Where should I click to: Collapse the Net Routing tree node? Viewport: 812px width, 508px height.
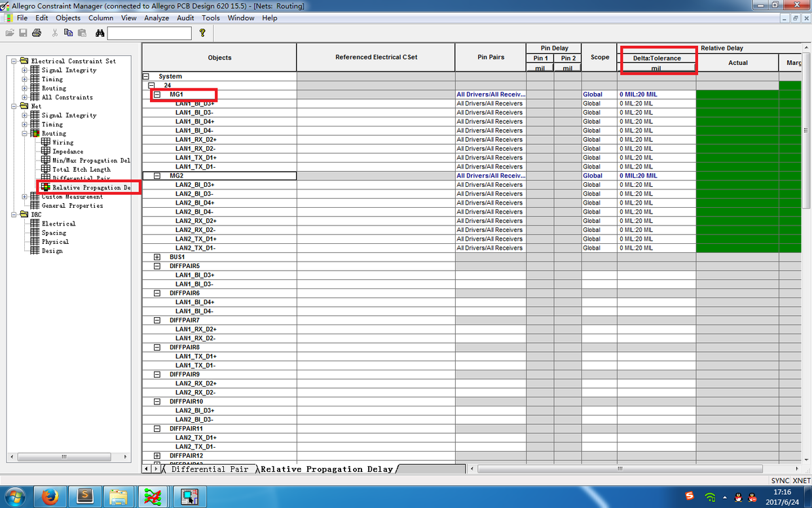25,133
